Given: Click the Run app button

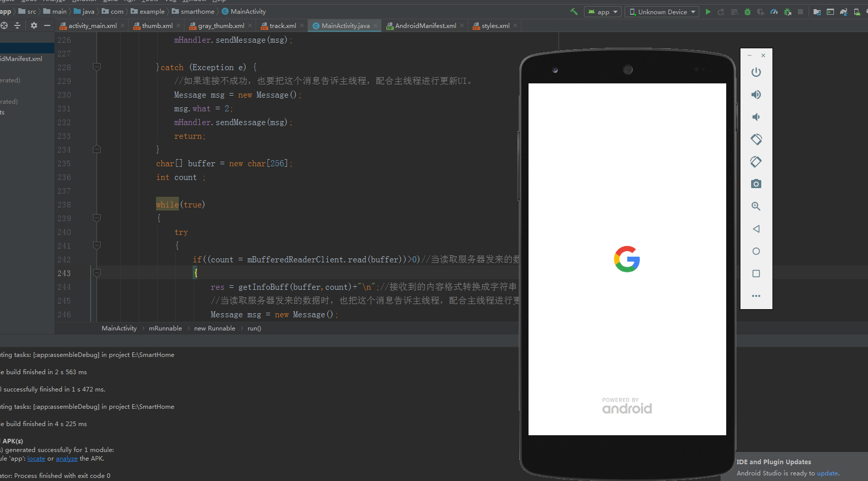Looking at the screenshot, I should tap(708, 11).
